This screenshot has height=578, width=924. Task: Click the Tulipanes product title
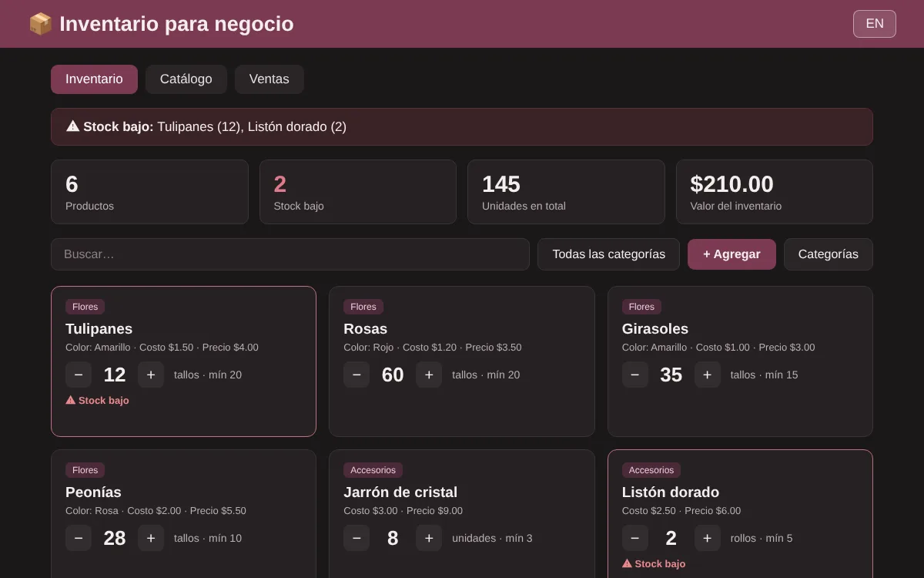(x=99, y=329)
